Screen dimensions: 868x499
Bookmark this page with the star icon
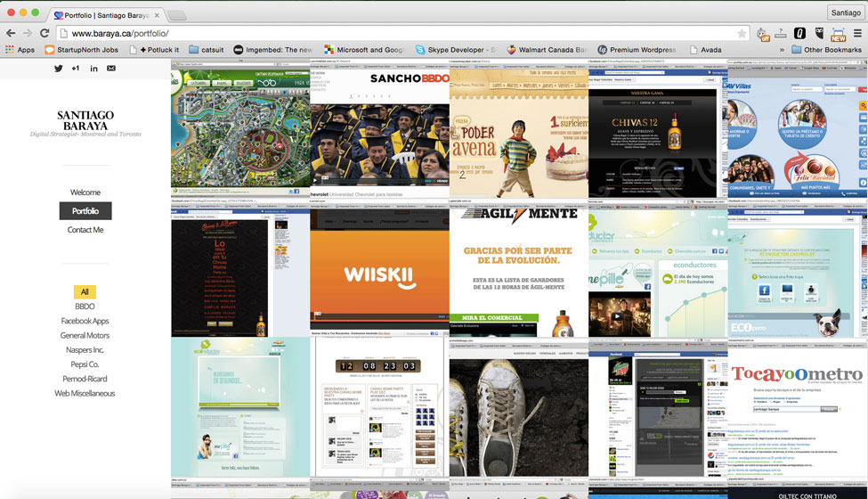point(742,33)
